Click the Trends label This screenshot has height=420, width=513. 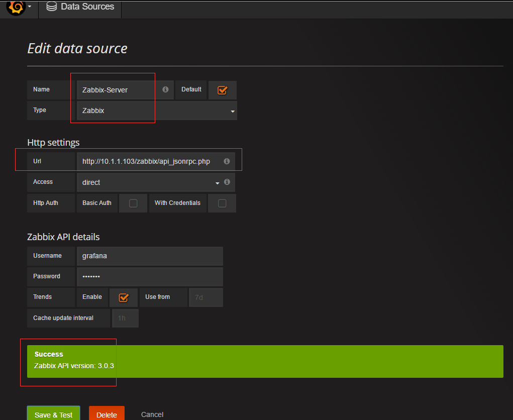[x=43, y=297]
